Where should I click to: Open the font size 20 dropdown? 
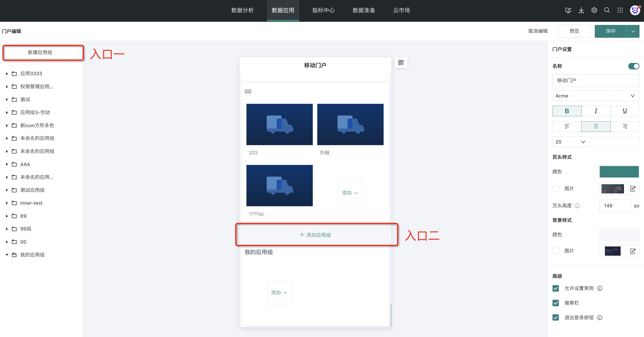tap(571, 142)
